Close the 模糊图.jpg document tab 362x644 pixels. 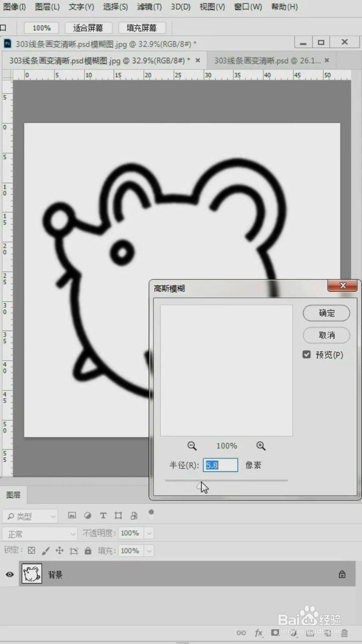[x=198, y=60]
